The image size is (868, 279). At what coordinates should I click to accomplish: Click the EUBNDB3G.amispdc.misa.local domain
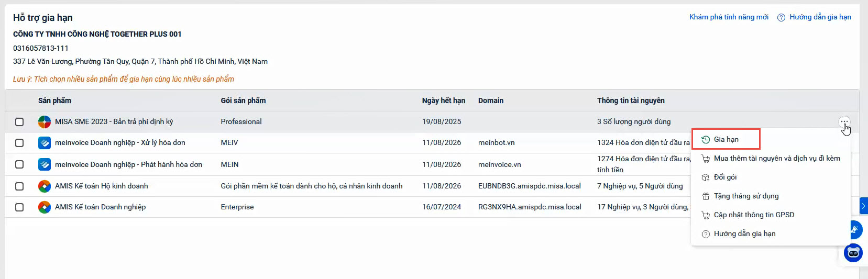click(530, 186)
